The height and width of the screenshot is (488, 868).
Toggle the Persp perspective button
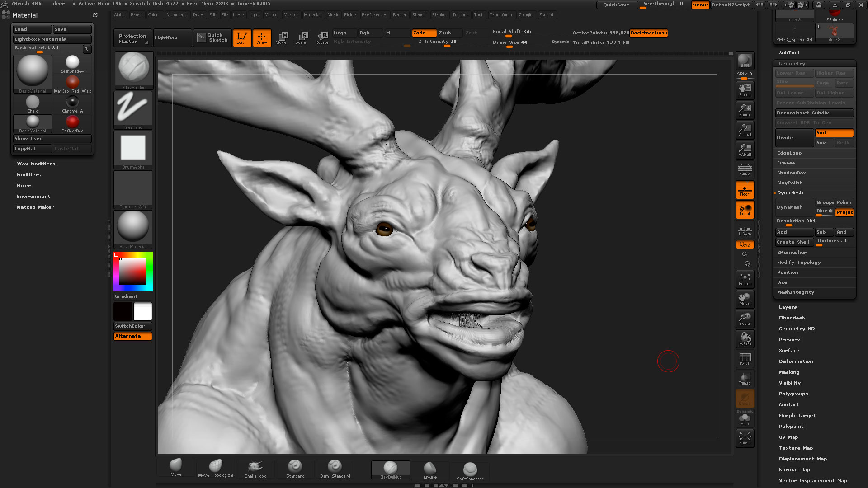(x=745, y=169)
